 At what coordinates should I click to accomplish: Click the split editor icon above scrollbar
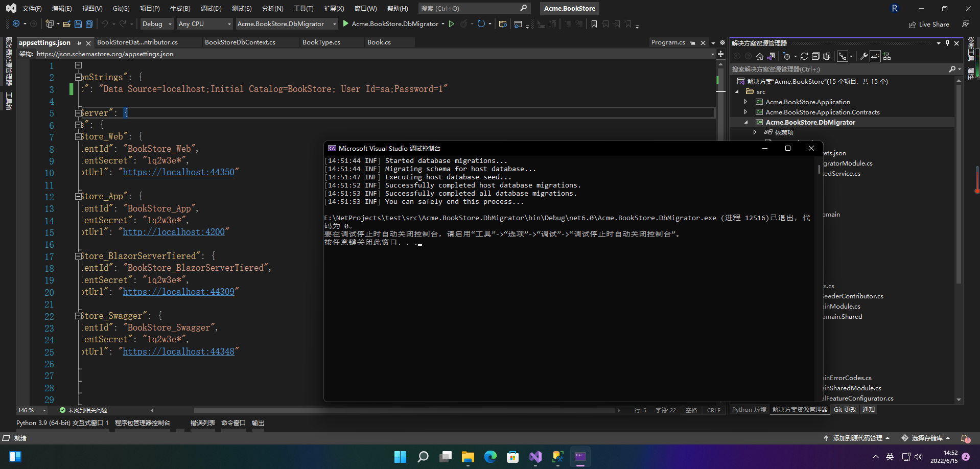(721, 54)
